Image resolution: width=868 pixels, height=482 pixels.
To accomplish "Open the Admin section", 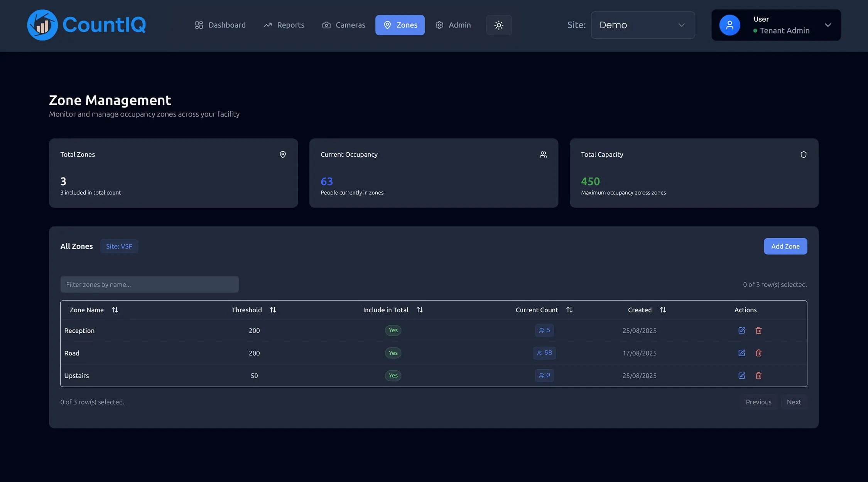I will [453, 25].
